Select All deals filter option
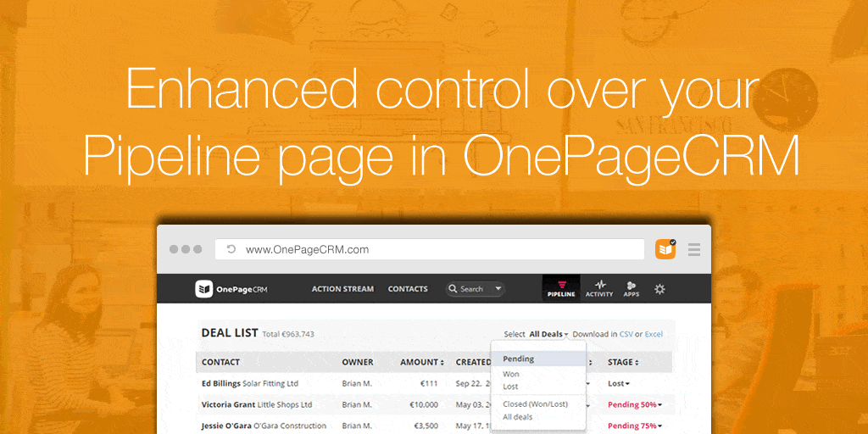Screen dimensions: 868x434 coord(518,417)
